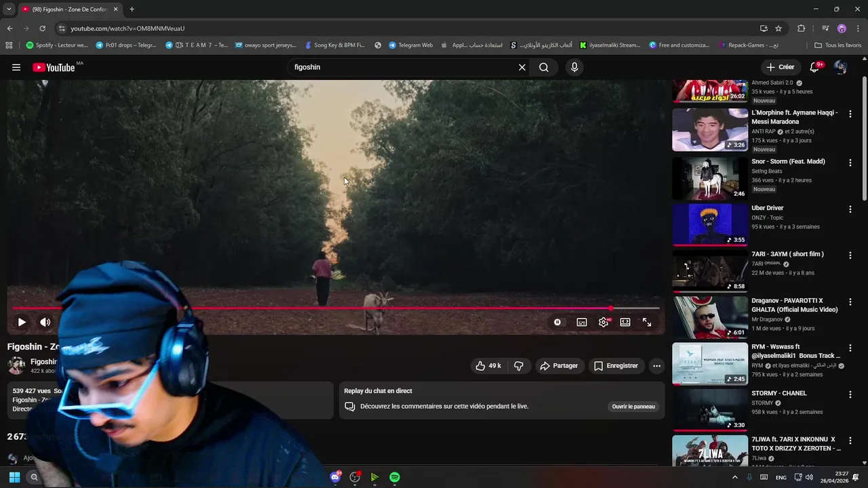Start voice search with microphone icon

[574, 67]
